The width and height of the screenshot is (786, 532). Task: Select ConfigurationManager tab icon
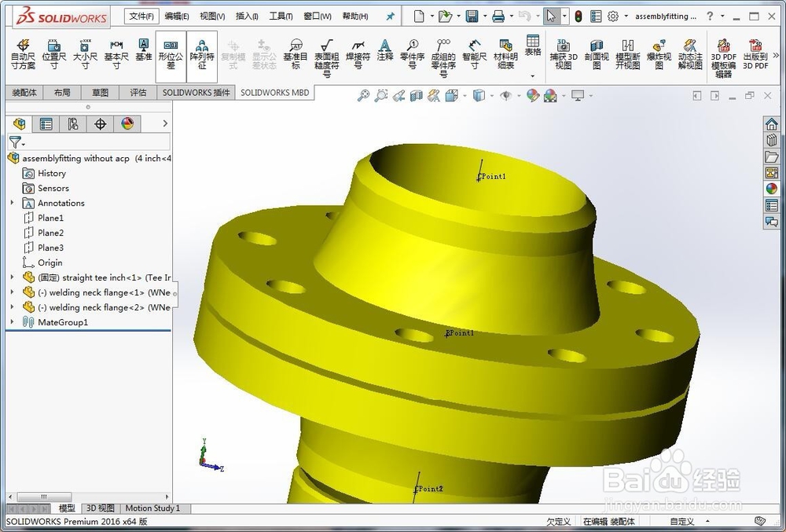coord(73,123)
